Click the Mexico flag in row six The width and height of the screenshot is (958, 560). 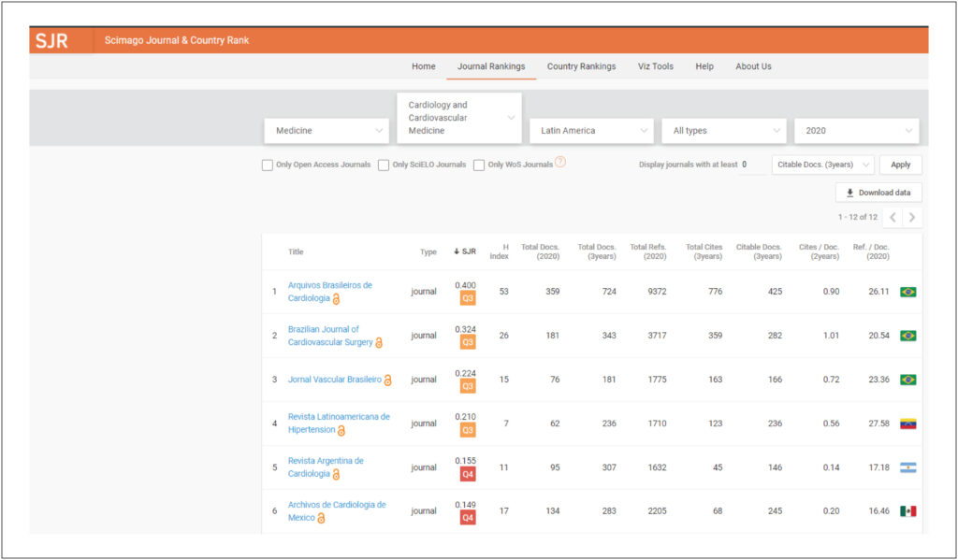point(907,511)
